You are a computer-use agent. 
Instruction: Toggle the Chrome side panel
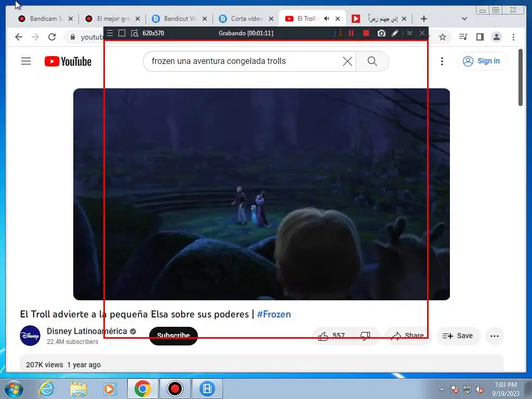point(480,37)
